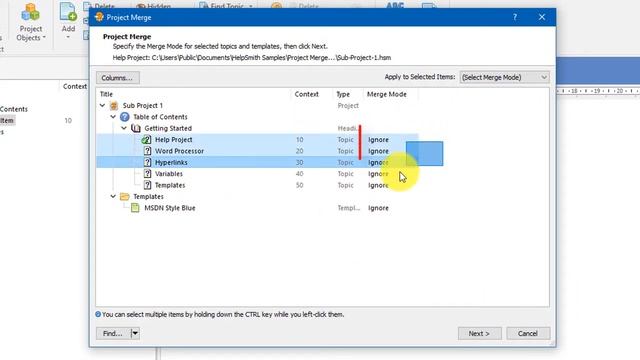Collapse the Table of Contents node
640x360 pixels.
pyautogui.click(x=113, y=117)
